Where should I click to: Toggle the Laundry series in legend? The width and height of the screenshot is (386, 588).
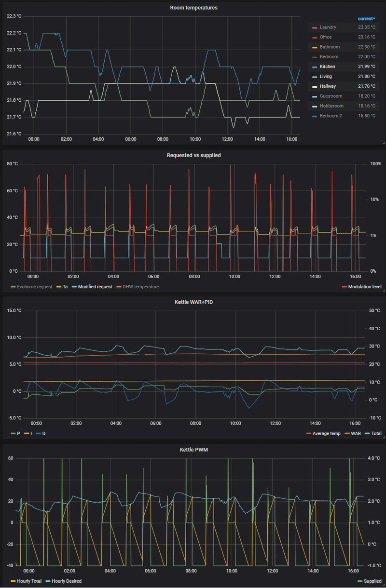328,27
